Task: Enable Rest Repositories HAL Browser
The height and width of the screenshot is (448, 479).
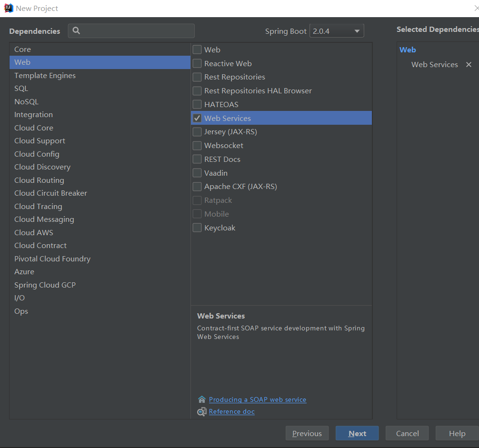Action: (197, 91)
